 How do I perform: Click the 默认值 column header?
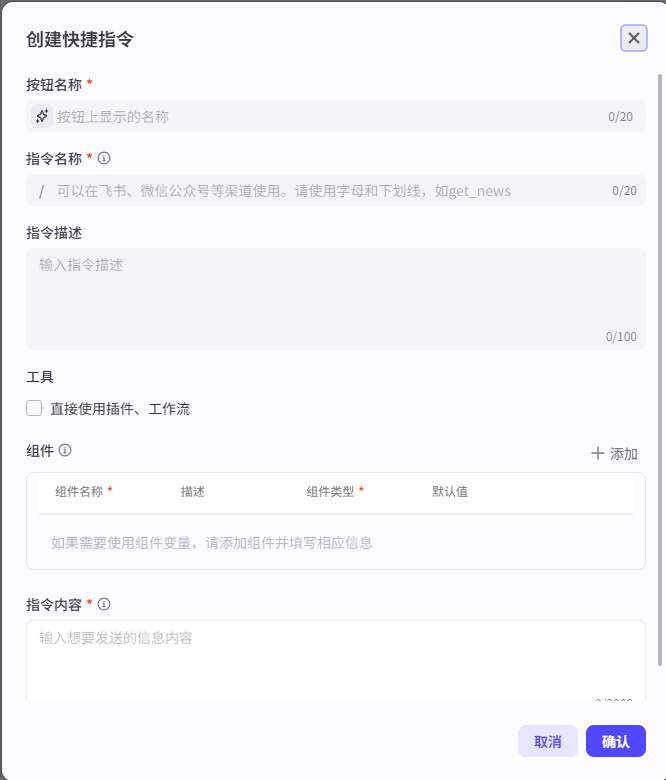coord(450,491)
